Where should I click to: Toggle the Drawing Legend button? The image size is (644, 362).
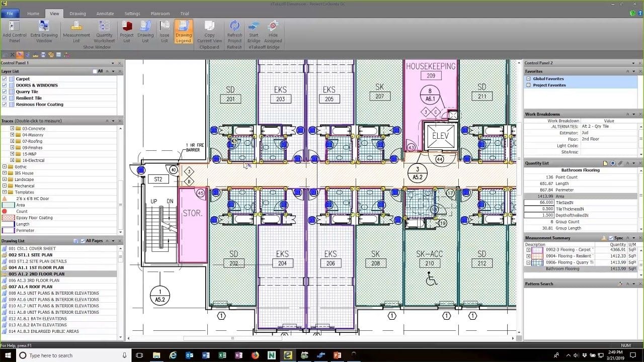183,32
